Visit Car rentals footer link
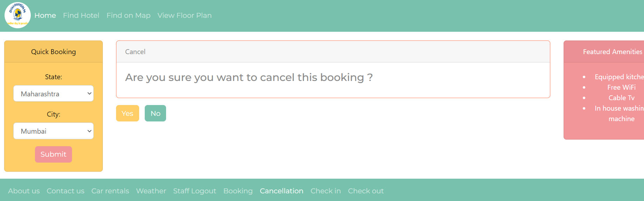The width and height of the screenshot is (644, 201). (110, 191)
